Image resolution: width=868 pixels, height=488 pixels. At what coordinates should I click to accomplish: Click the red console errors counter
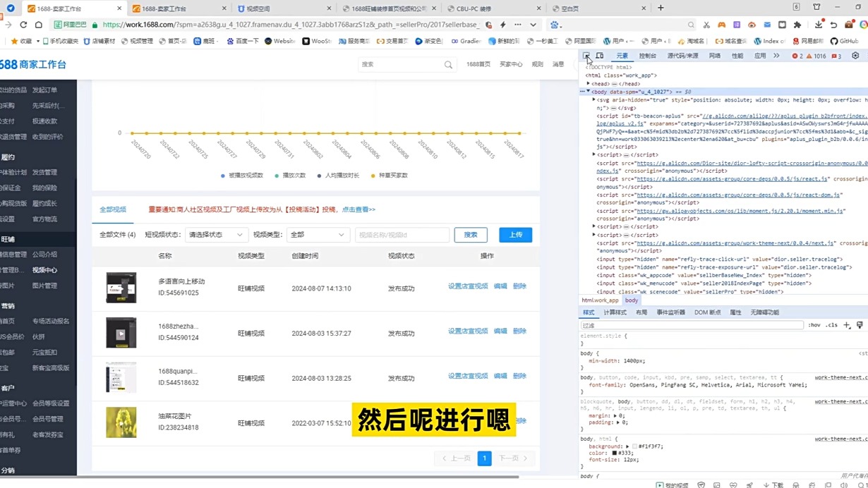click(796, 56)
